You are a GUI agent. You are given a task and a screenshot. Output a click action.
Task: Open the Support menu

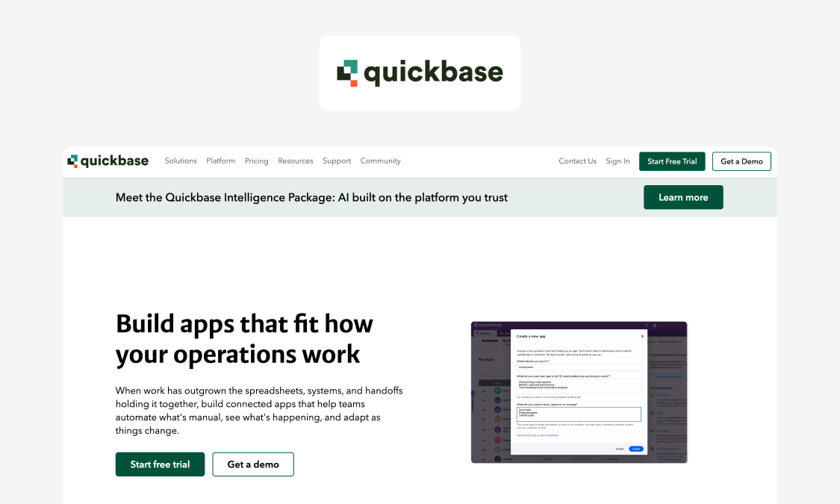(337, 161)
